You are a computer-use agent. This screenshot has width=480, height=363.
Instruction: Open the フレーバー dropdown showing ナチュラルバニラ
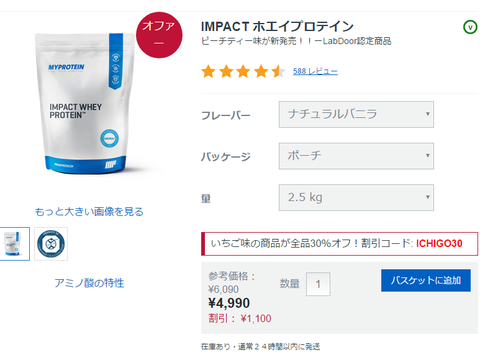[356, 114]
